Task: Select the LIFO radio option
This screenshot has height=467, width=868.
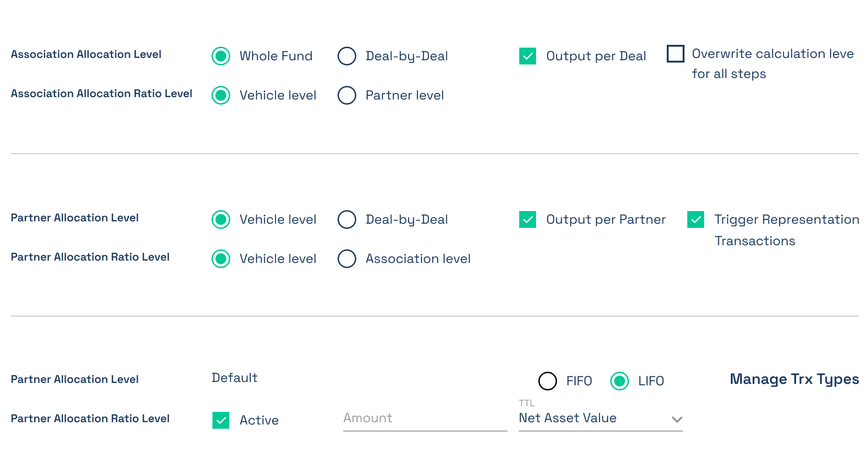Action: [620, 381]
